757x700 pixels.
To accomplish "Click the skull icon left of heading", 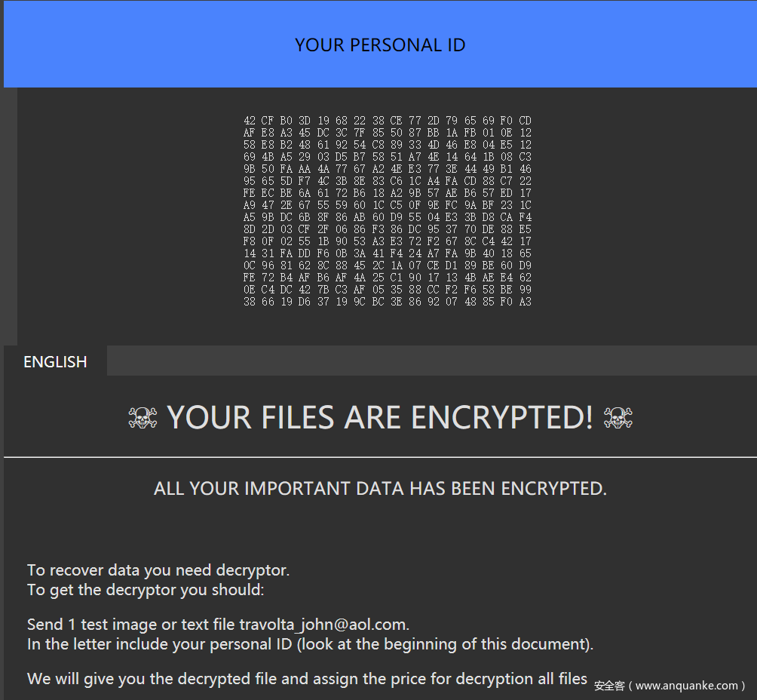I will [x=143, y=418].
